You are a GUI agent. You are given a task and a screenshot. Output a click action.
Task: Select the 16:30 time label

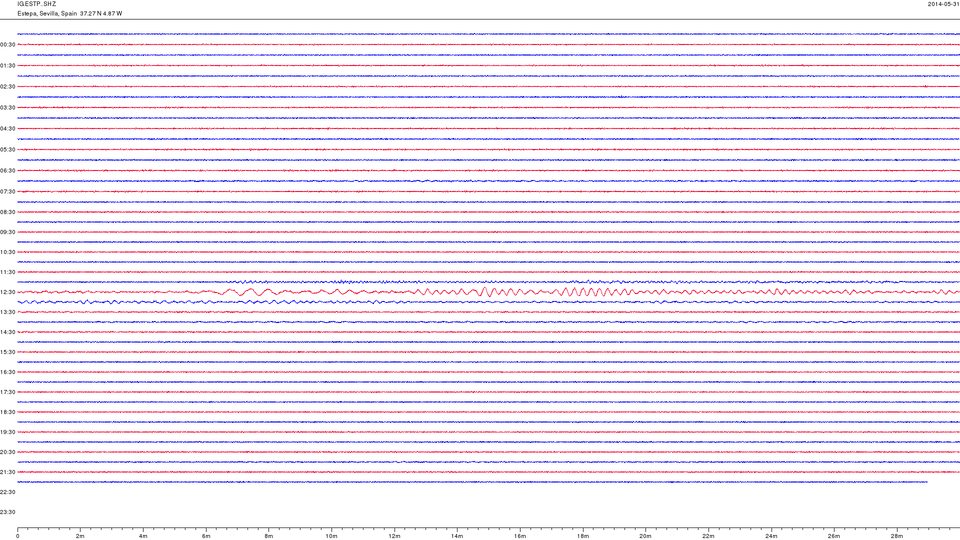tap(7, 372)
